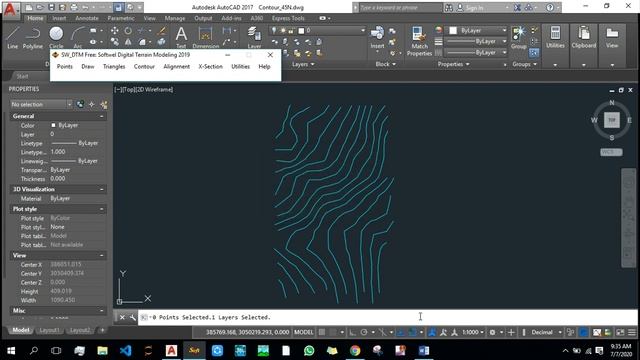640x360 pixels.
Task: Click the AutoCAD application menu logo
Action: pos(10,9)
